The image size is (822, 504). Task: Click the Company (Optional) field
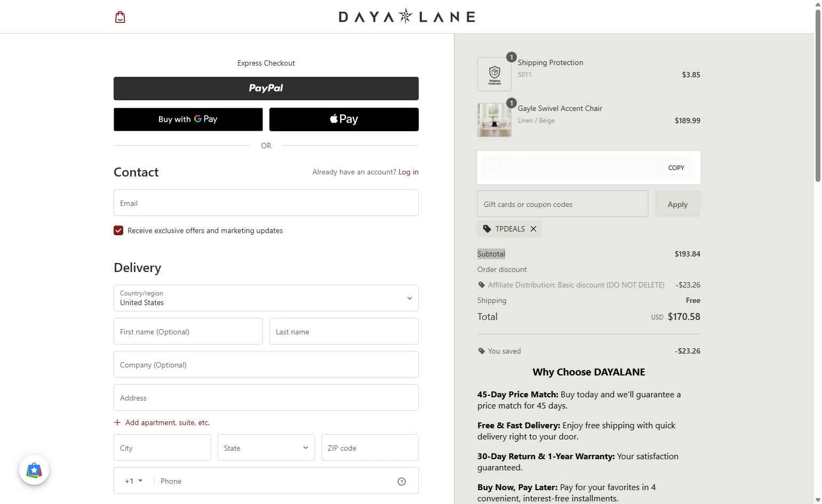[266, 364]
